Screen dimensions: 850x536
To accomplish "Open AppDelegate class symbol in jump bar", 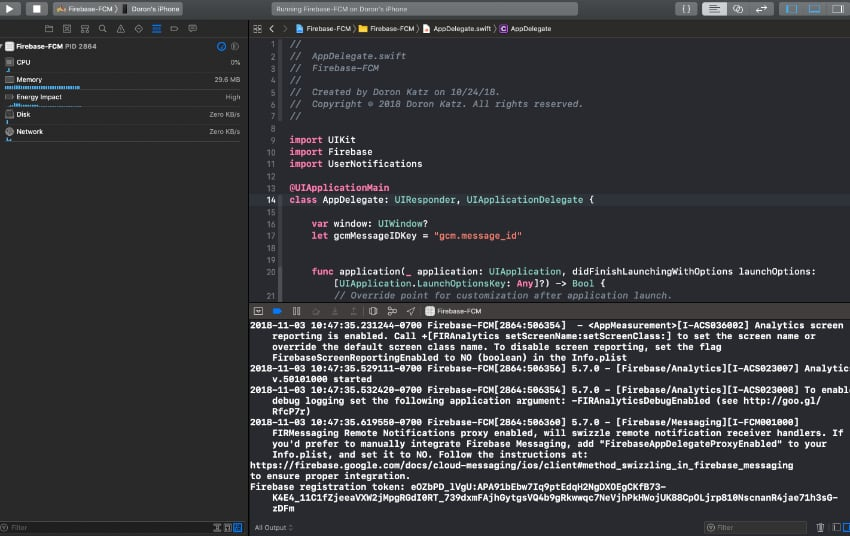I will point(525,29).
